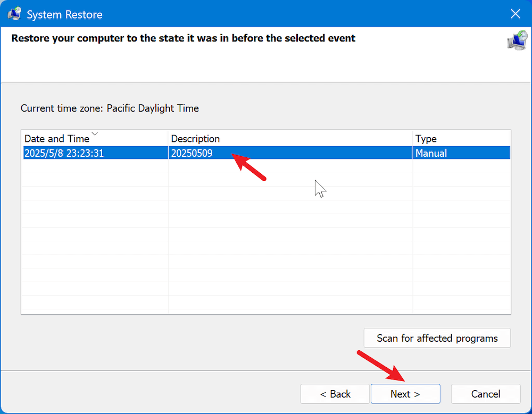Click the Type column header
This screenshot has width=532, height=414.
(x=426, y=139)
